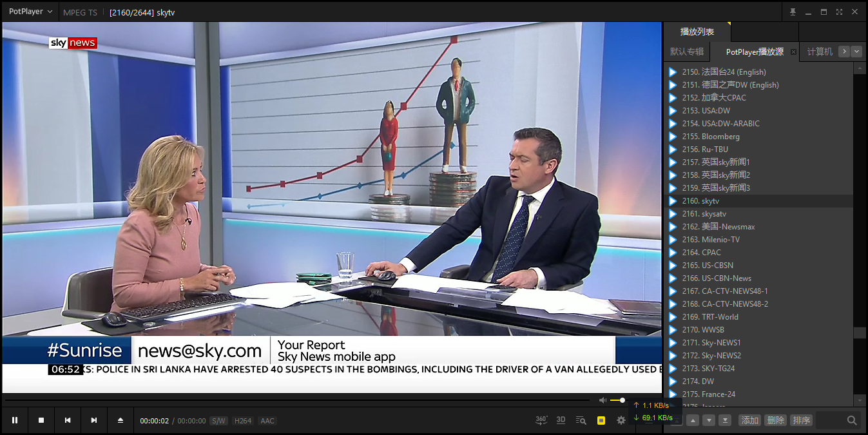868x435 pixels.
Task: Close the PotPlayer播放源 tab
Action: click(793, 52)
